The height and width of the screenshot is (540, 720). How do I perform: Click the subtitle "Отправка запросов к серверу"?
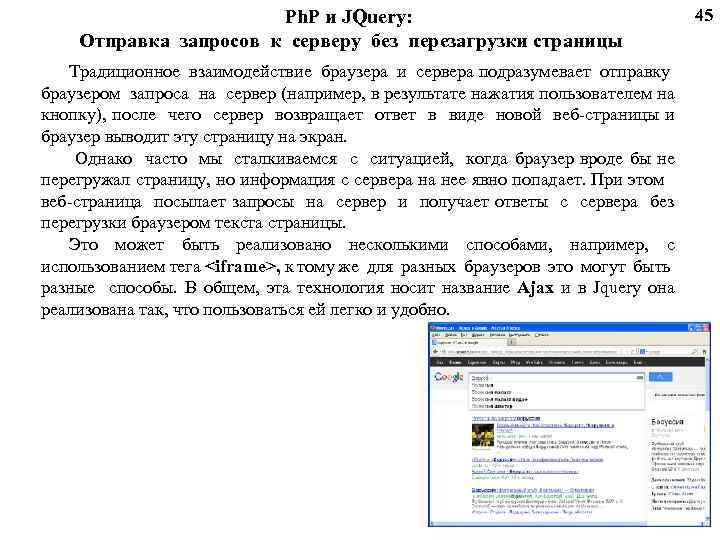pos(220,41)
